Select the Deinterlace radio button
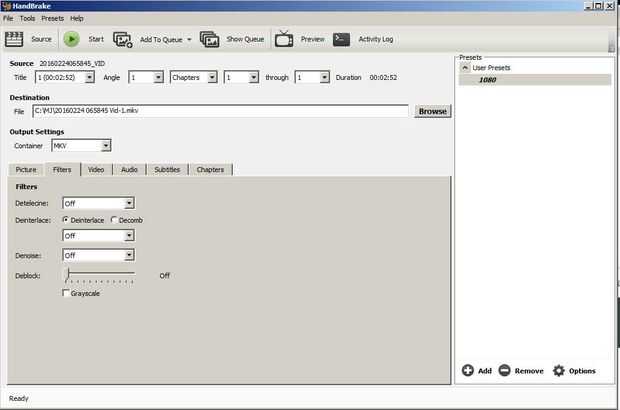The height and width of the screenshot is (410, 620). point(66,219)
